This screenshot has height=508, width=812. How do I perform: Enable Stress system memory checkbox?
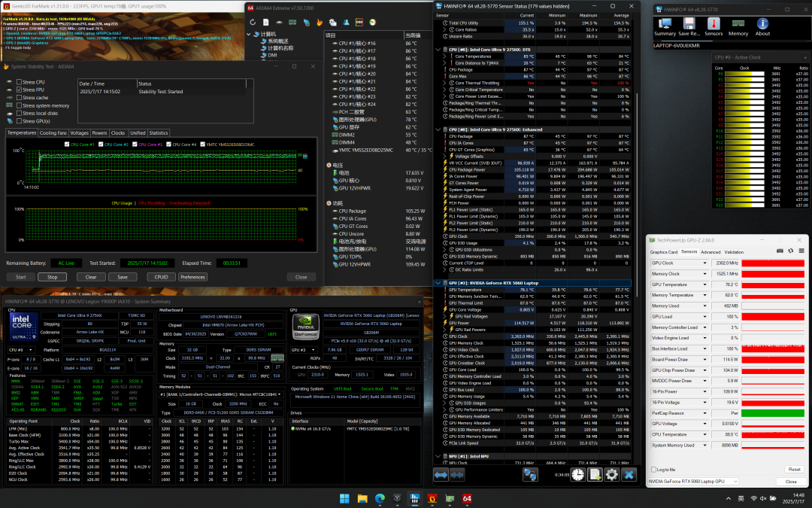[19, 105]
